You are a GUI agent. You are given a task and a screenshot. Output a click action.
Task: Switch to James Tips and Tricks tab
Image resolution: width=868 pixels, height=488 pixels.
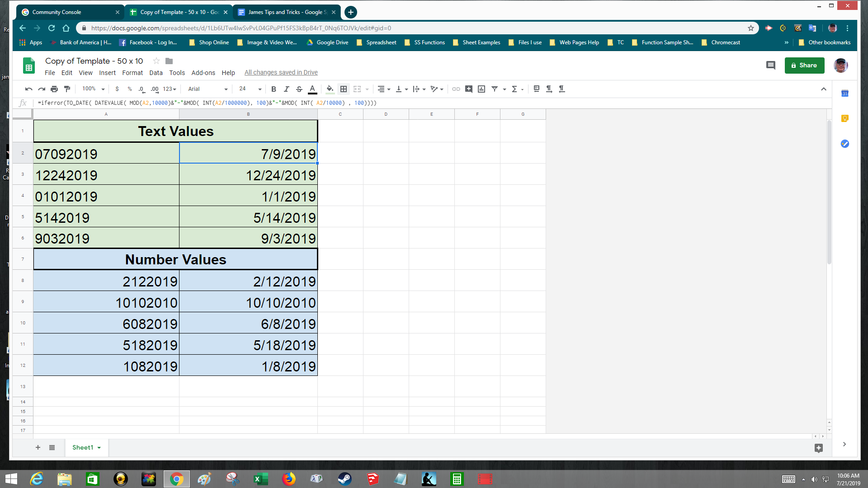(x=287, y=12)
